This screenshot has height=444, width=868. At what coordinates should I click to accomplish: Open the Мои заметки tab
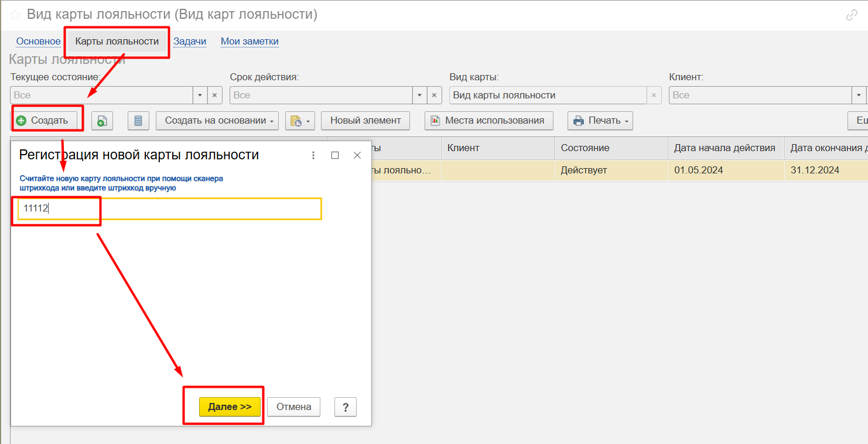point(250,41)
